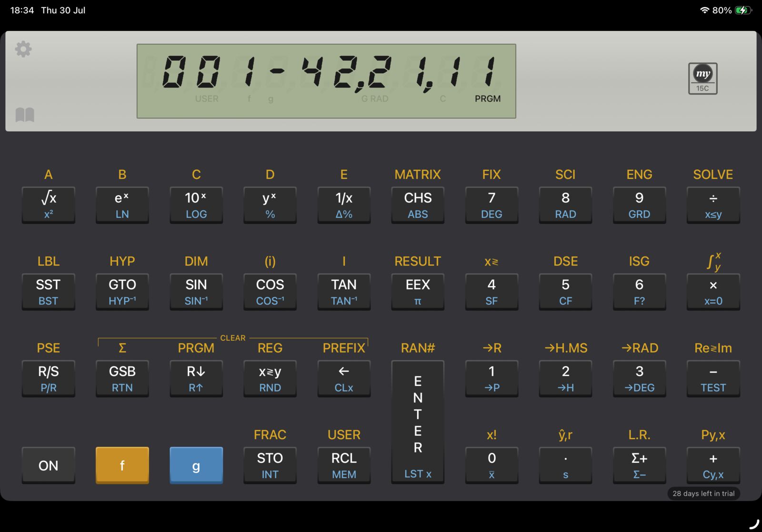Tap the tall ENTER key
This screenshot has height=532, width=762.
pyautogui.click(x=418, y=422)
